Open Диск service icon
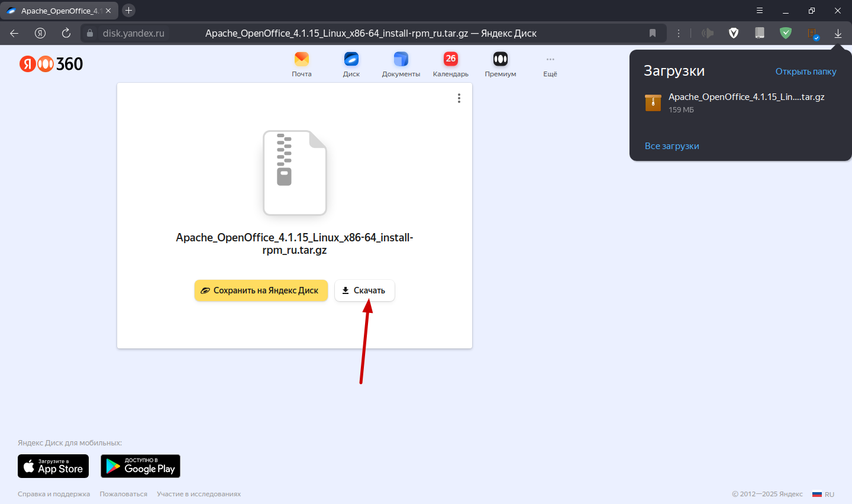The image size is (852, 504). point(351,64)
